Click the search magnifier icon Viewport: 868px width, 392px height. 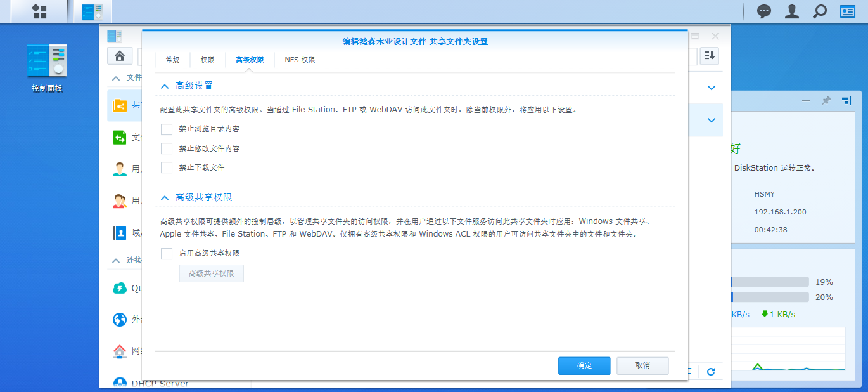pos(820,11)
